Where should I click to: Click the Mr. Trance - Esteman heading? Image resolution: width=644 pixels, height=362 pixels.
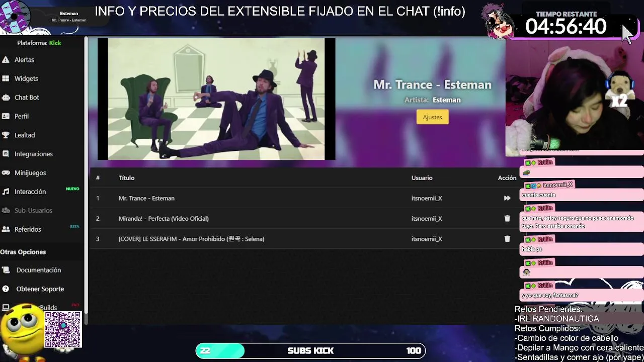432,84
